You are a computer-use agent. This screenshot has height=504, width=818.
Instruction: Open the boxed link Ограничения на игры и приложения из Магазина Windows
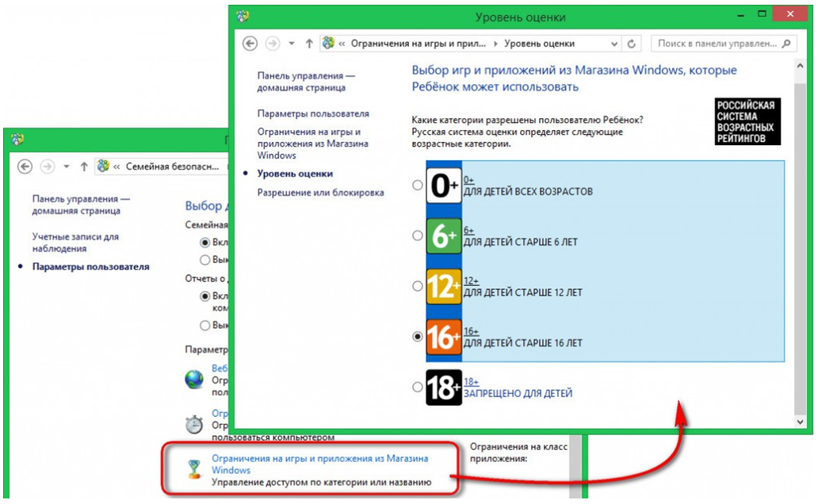tap(319, 464)
